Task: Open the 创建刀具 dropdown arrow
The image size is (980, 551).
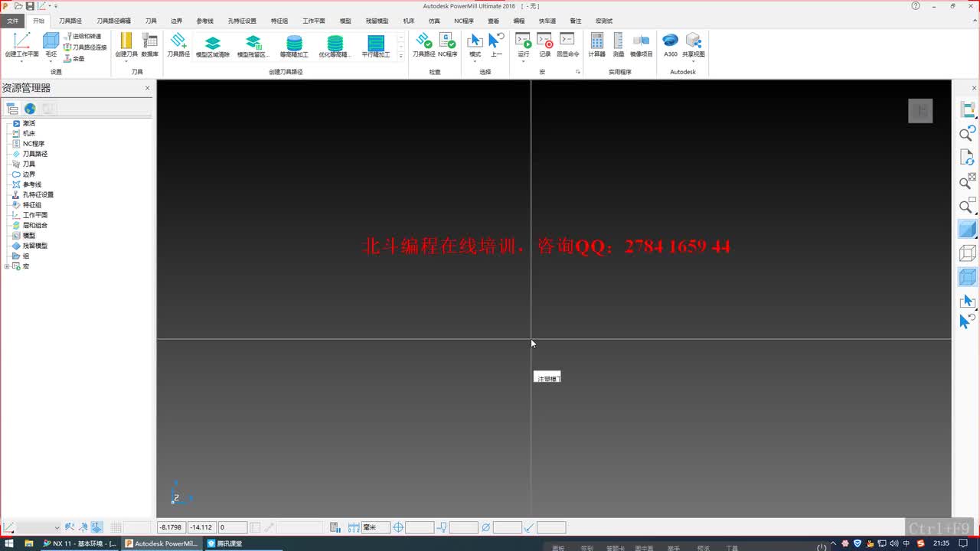Action: (x=126, y=61)
